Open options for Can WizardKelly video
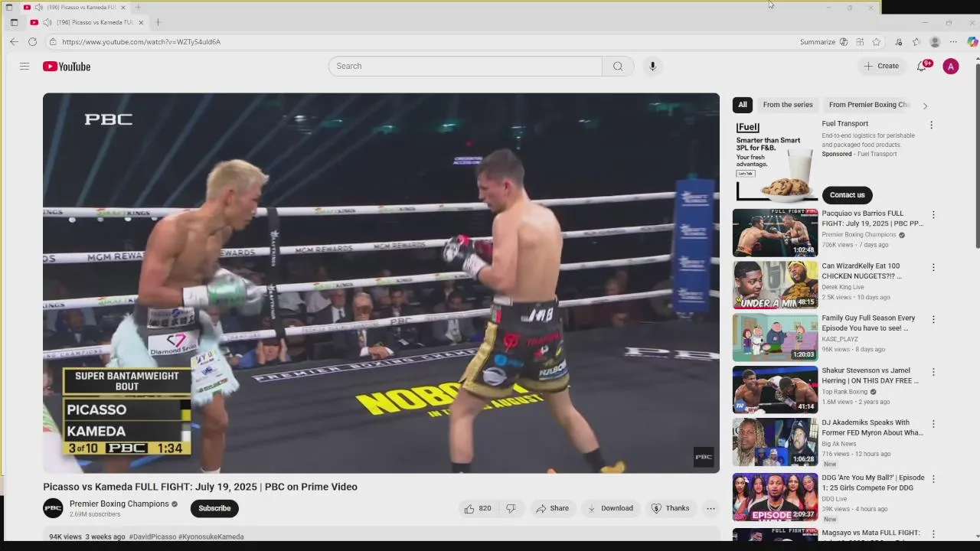980x551 pixels. click(933, 267)
